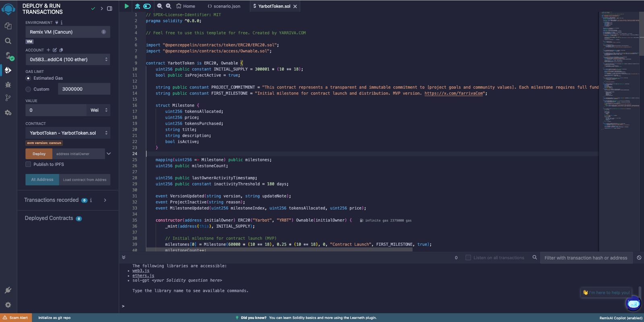
Task: Open the Git source control sidebar icon
Action: (8, 98)
